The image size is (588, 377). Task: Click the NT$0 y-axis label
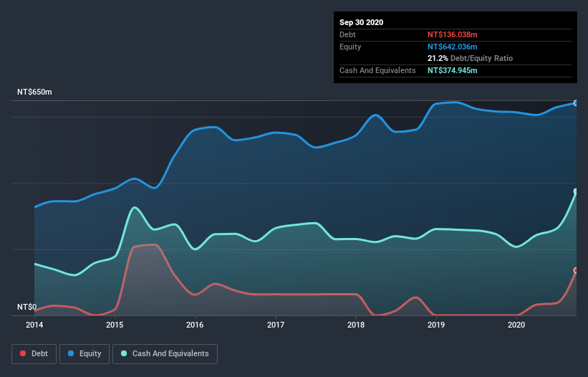[x=27, y=307]
